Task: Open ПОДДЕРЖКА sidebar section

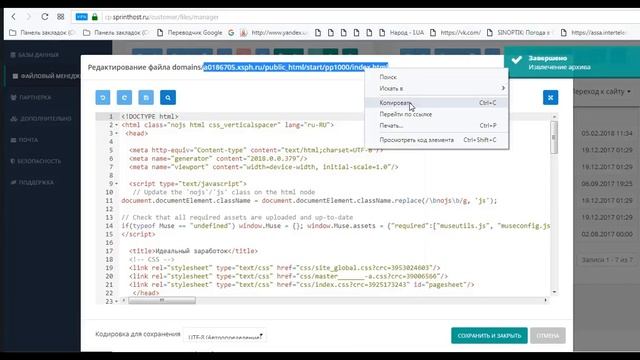Action: (x=32, y=182)
